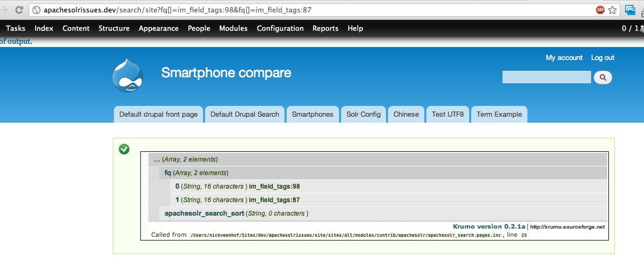Switch to the Smartphones tab
Image resolution: width=644 pixels, height=267 pixels.
pyautogui.click(x=313, y=115)
